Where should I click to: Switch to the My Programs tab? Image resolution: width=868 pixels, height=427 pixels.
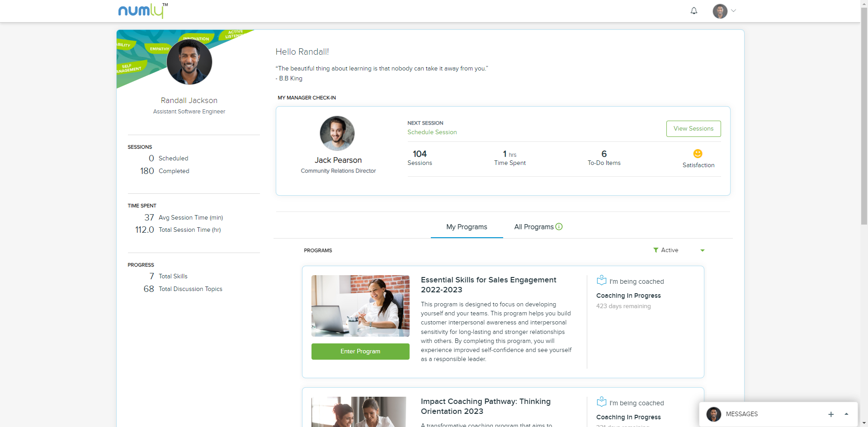tap(467, 227)
